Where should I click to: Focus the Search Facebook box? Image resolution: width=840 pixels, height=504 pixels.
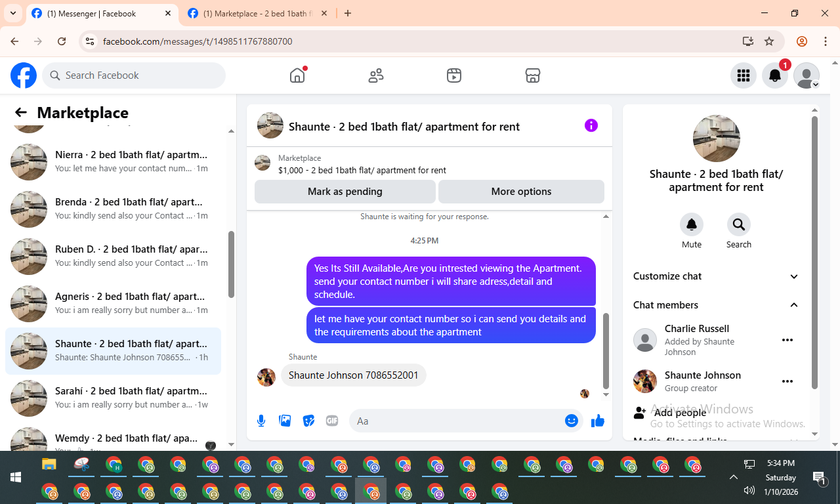(x=134, y=75)
